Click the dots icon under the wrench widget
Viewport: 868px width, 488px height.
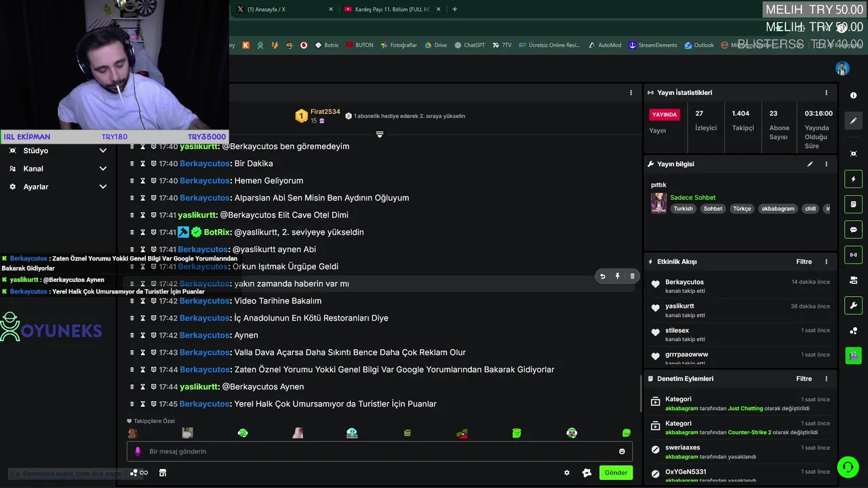[x=854, y=331]
